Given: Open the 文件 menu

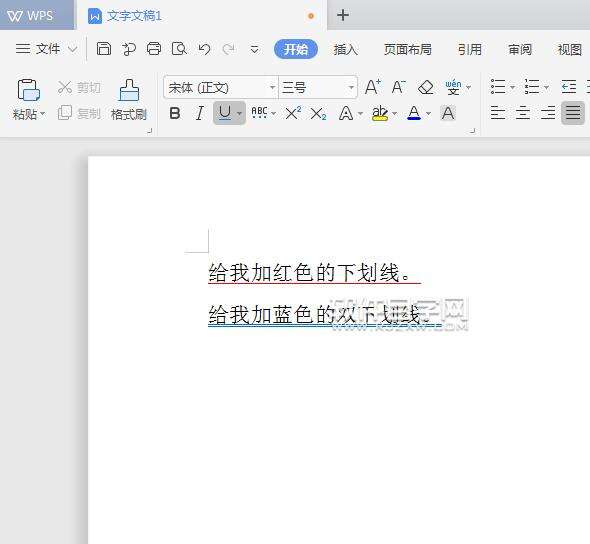Looking at the screenshot, I should pos(46,49).
